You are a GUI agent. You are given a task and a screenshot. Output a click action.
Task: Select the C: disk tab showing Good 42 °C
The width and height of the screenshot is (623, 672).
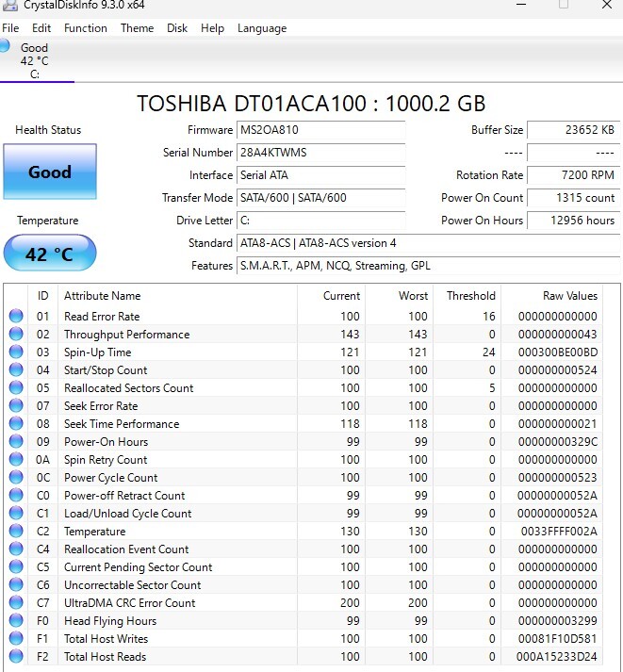(x=37, y=60)
